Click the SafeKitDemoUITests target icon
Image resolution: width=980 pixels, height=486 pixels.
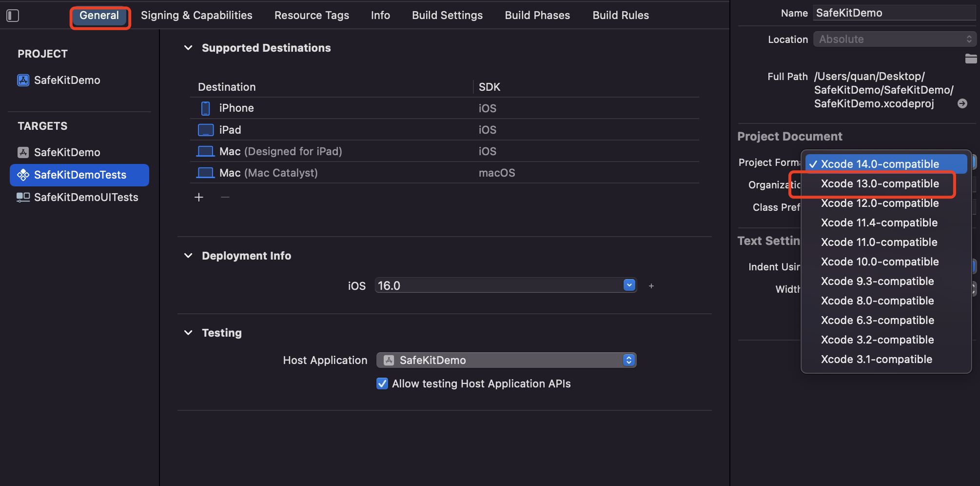[x=23, y=197]
